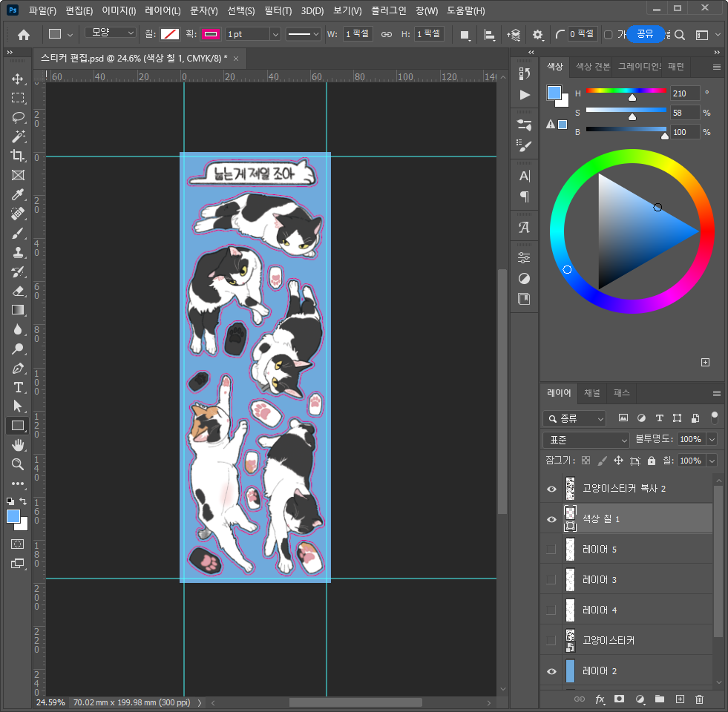Click the link width and height button
This screenshot has width=728, height=712.
click(387, 34)
